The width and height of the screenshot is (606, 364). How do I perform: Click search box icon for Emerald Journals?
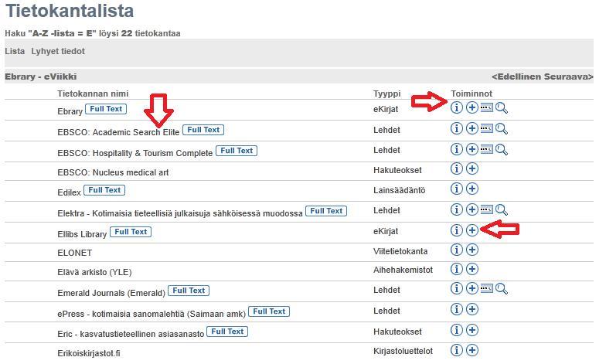(487, 289)
